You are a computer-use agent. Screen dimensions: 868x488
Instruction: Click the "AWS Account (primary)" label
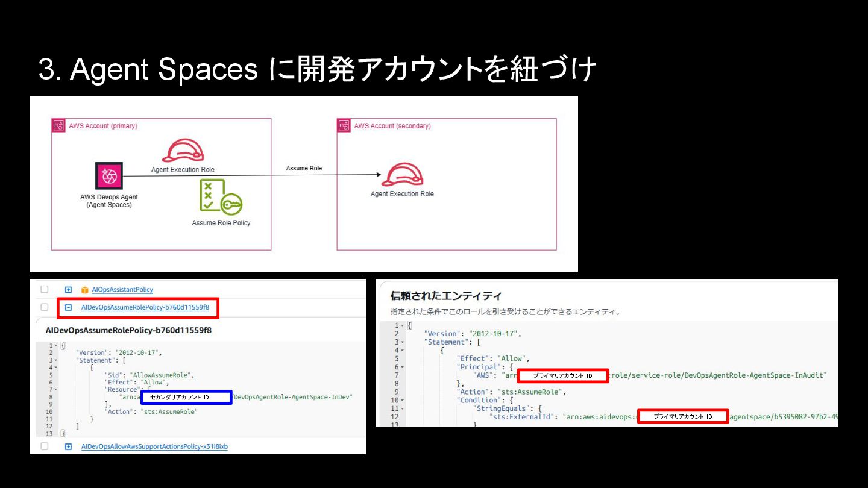(x=103, y=126)
